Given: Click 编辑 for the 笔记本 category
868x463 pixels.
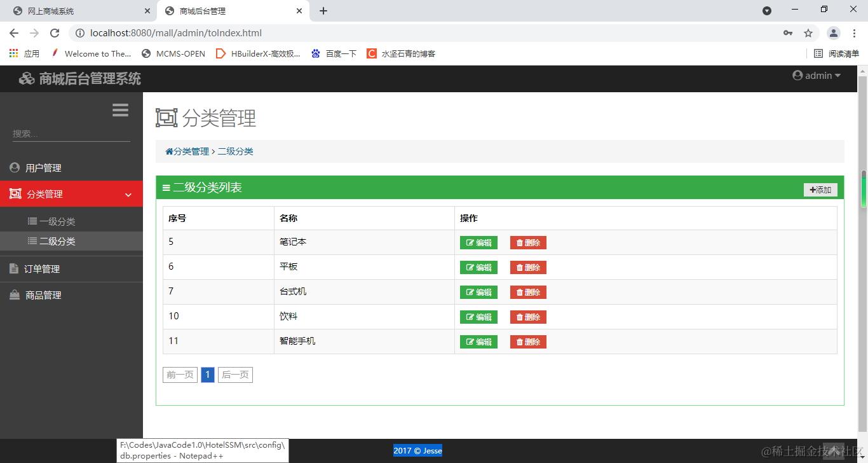Looking at the screenshot, I should [478, 242].
